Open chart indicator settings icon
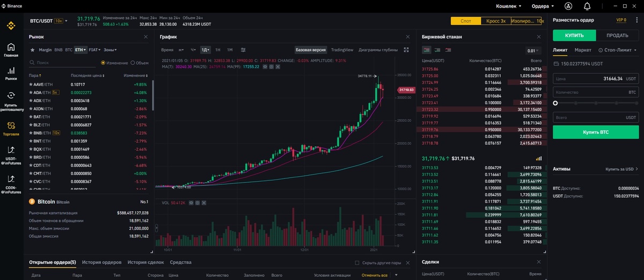Screen dimensions: 644x280 click(x=243, y=49)
